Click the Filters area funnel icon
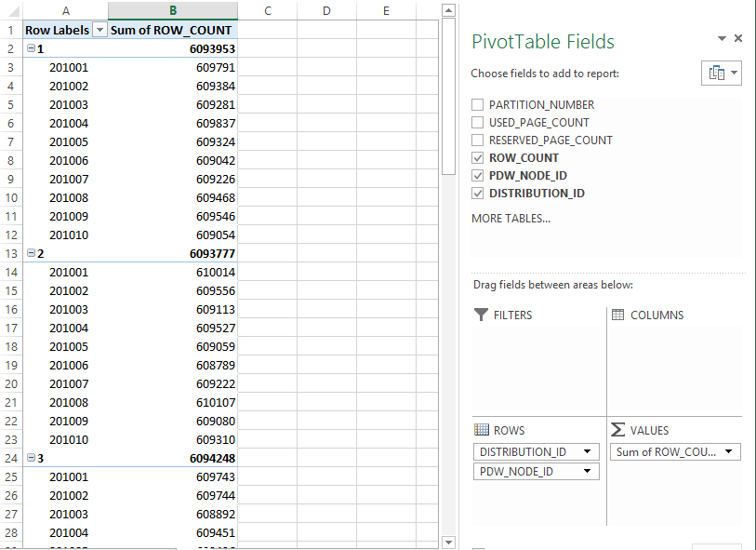This screenshot has height=550, width=756. coord(481,315)
